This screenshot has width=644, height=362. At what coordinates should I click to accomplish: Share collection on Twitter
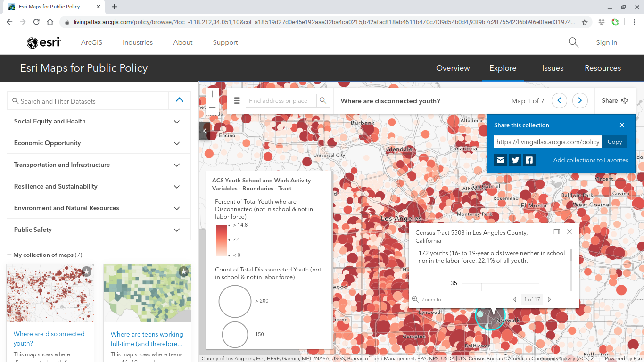515,160
